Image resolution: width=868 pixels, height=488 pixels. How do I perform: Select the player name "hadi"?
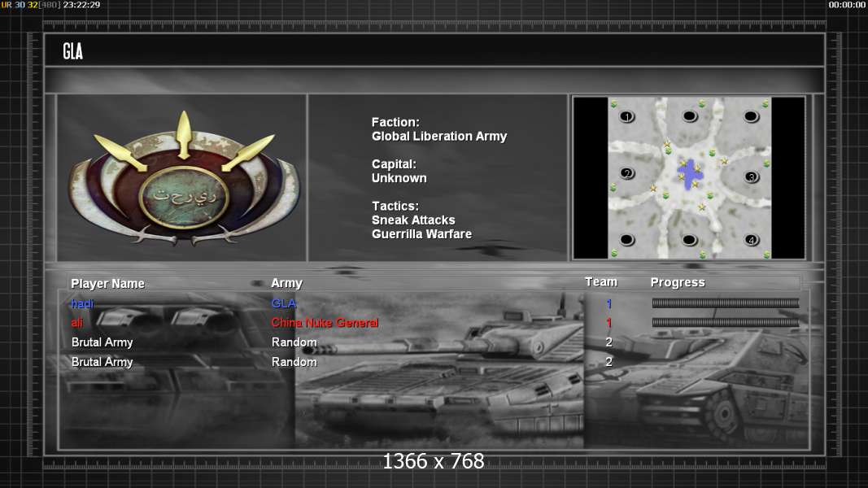pos(82,303)
